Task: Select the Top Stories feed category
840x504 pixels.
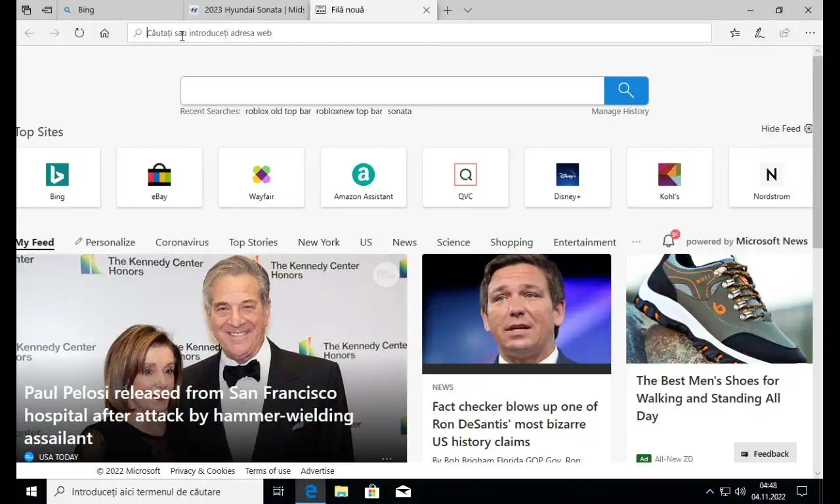Action: (253, 242)
